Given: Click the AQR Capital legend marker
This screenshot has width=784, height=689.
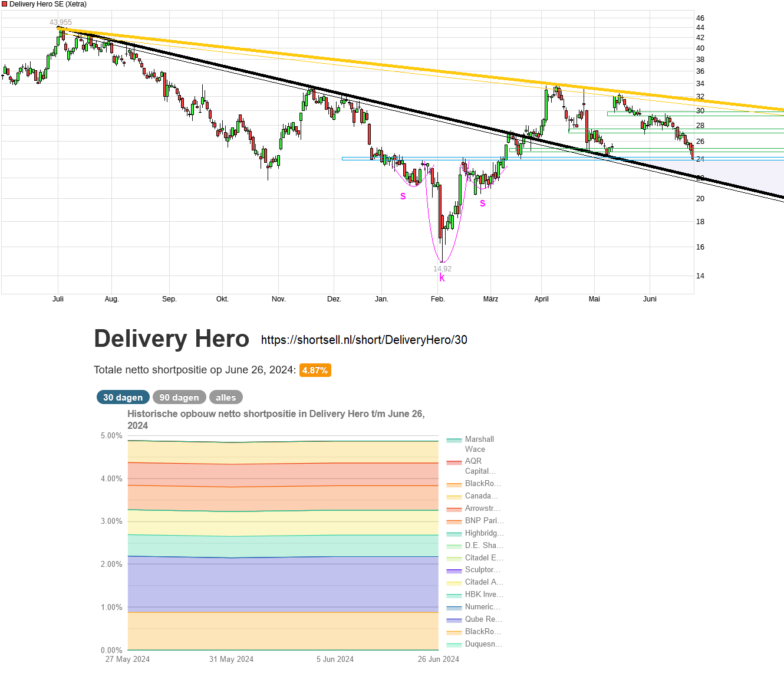Looking at the screenshot, I should [x=454, y=461].
